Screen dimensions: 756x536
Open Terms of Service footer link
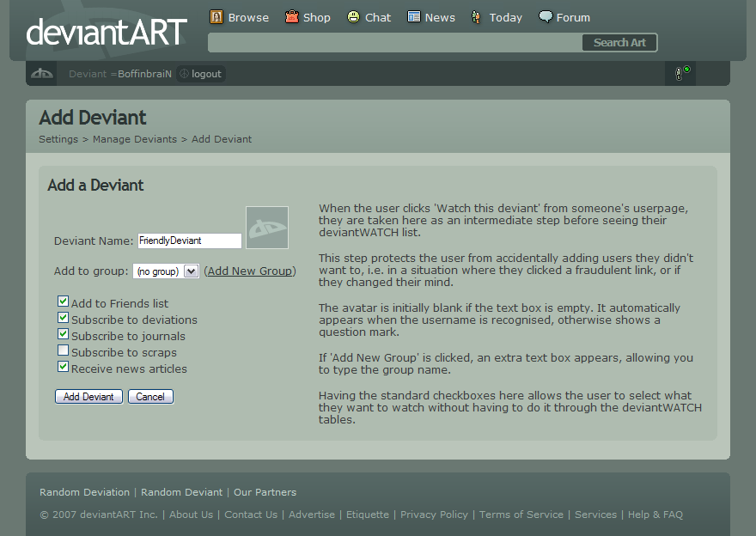pyautogui.click(x=521, y=515)
